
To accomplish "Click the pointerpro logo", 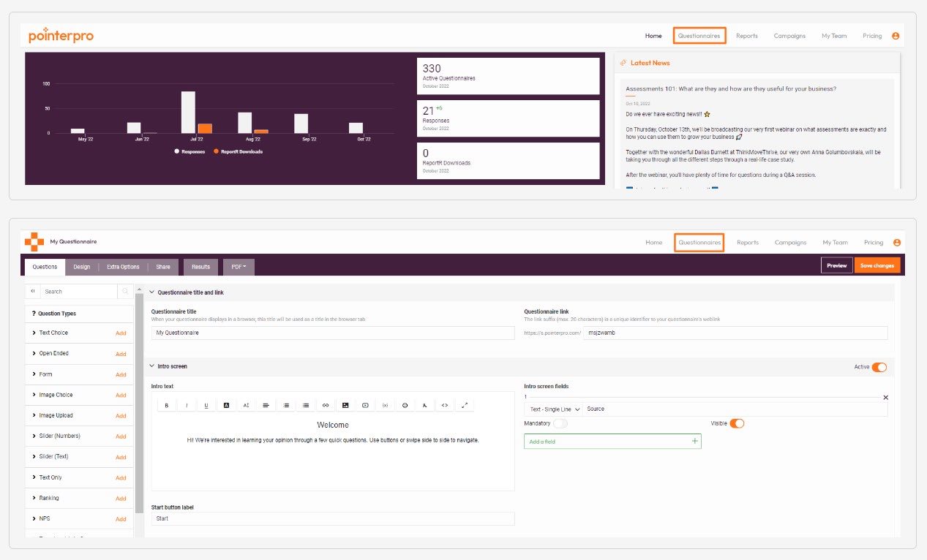I will tap(60, 34).
